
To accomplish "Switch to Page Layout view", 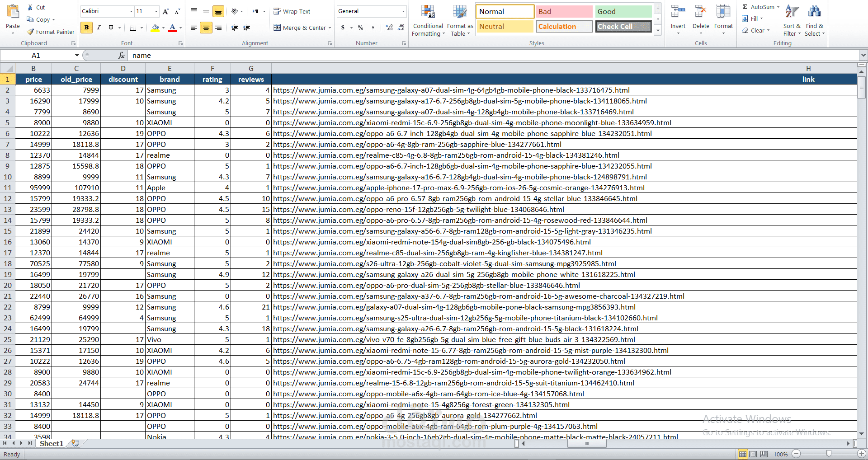I will [753, 454].
